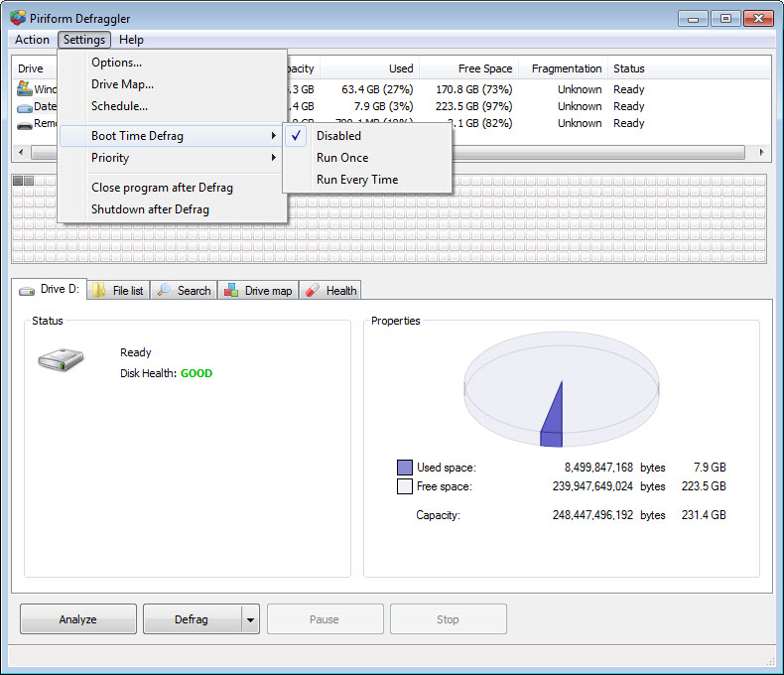Click the Pause button
The image size is (784, 675).
[x=325, y=619]
